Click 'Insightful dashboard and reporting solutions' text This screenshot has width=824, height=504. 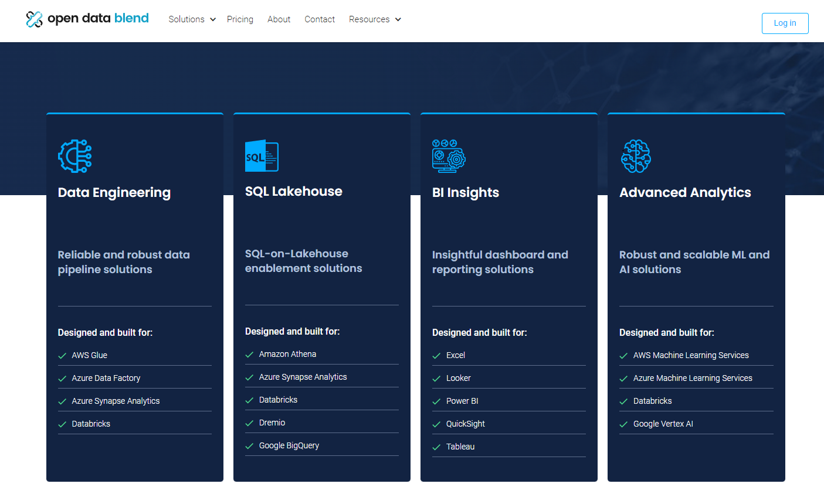tap(500, 262)
